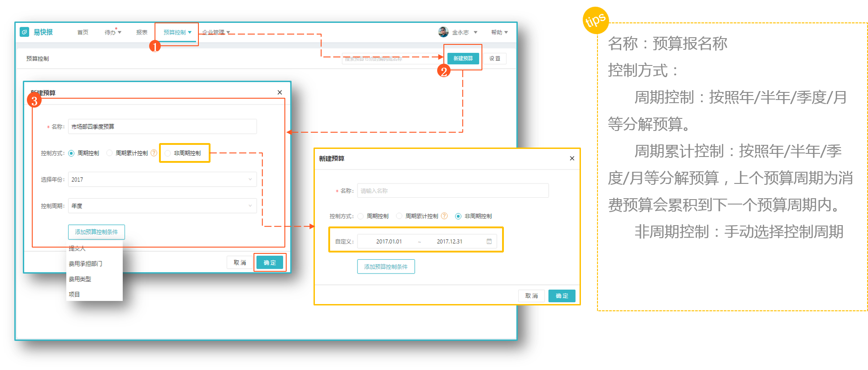
Task: Close the right 新建预算 dialog
Action: [x=572, y=158]
